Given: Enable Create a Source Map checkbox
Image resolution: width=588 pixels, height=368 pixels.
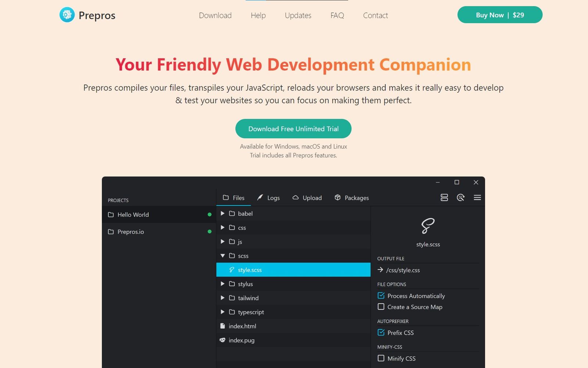Looking at the screenshot, I should 381,307.
